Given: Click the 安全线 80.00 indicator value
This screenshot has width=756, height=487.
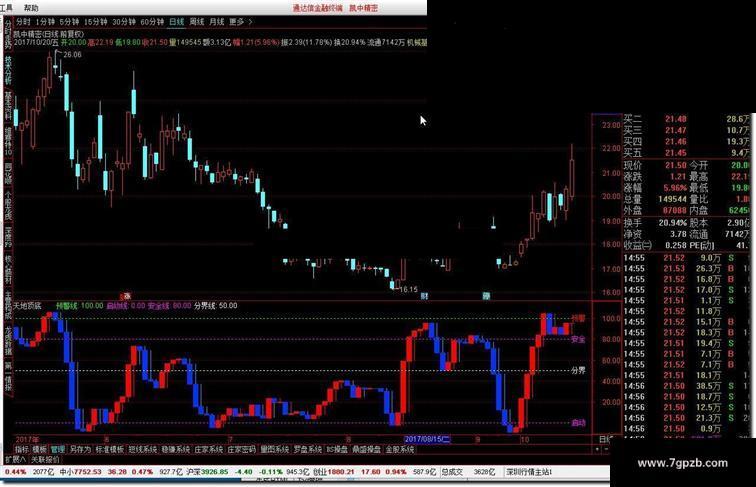Looking at the screenshot, I should pos(169,306).
